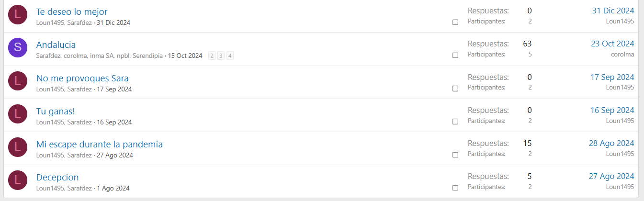
Task: Open the Andalucia conversation title
Action: pos(56,45)
